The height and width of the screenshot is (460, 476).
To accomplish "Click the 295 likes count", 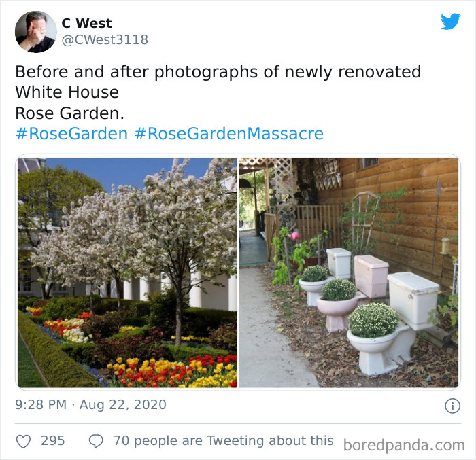I will pos(53,441).
